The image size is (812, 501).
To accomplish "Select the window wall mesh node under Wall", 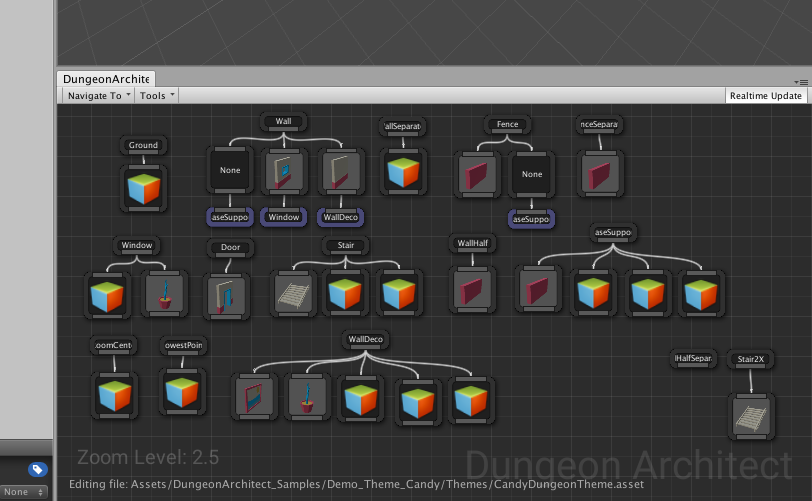I will pos(284,171).
